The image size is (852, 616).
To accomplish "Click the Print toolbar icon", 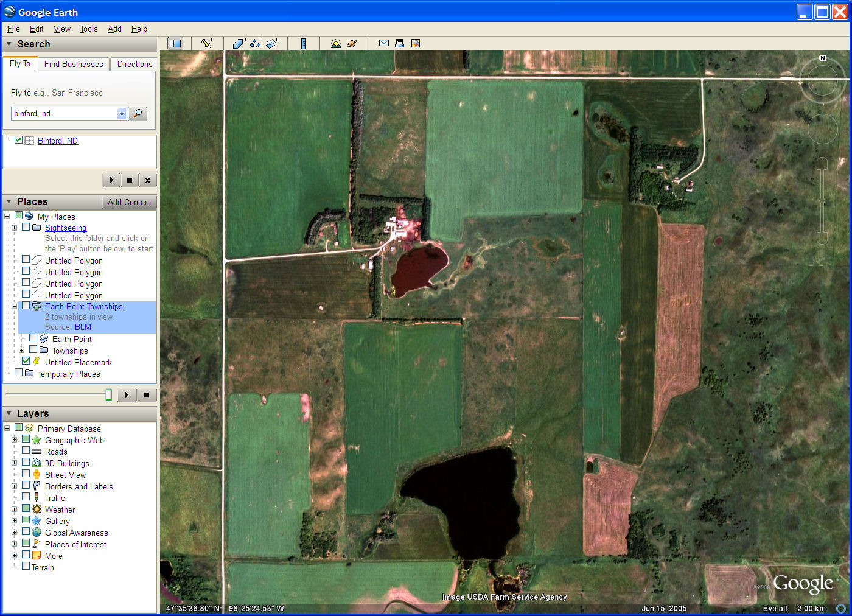I will [399, 43].
